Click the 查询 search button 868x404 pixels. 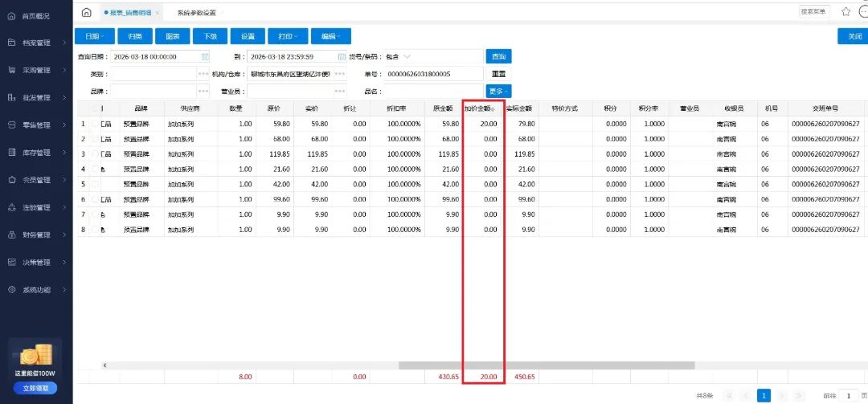498,57
